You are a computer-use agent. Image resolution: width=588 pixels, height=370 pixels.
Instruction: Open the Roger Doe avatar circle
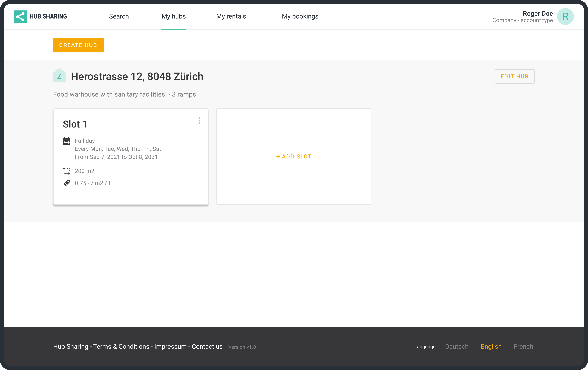(565, 17)
